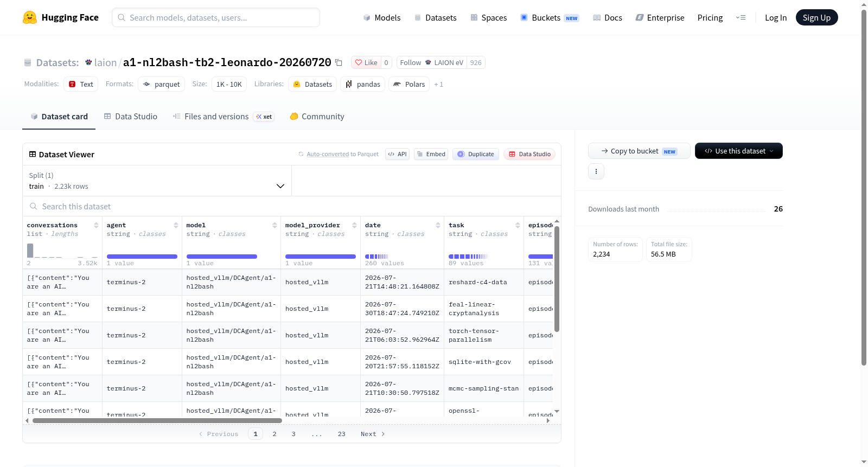Sort by the conversations column
868x467 pixels.
[x=96, y=225]
